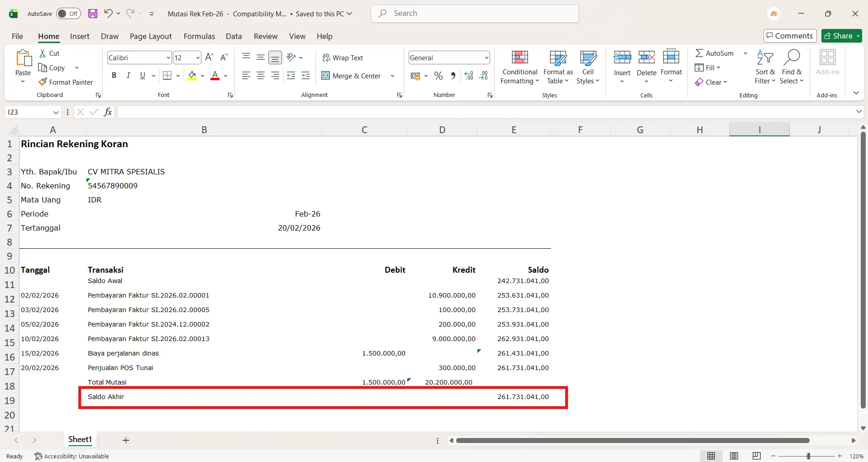Image resolution: width=868 pixels, height=462 pixels.
Task: Toggle Wrap Text for the cell
Action: (343, 58)
